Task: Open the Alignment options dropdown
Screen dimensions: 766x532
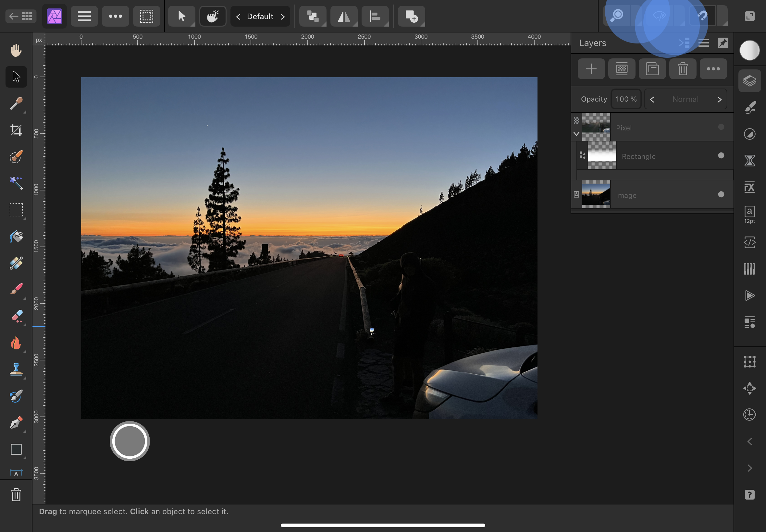Action: click(x=375, y=16)
